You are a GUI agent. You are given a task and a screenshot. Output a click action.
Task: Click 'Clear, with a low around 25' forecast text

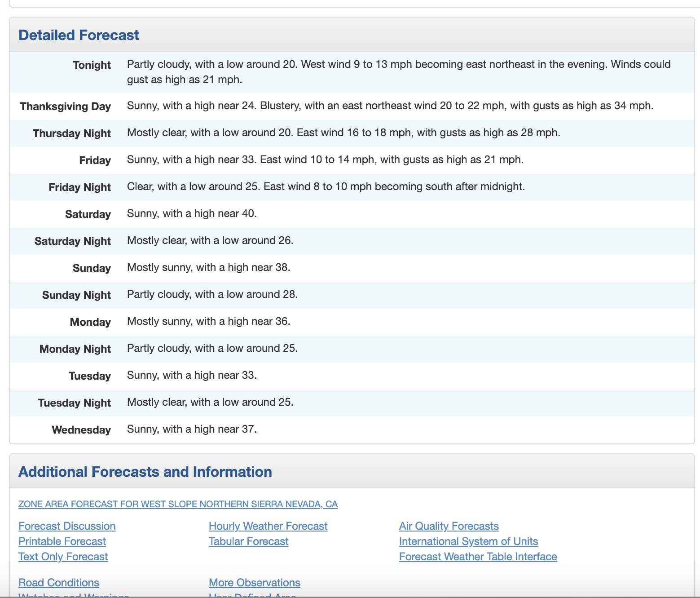tap(326, 186)
